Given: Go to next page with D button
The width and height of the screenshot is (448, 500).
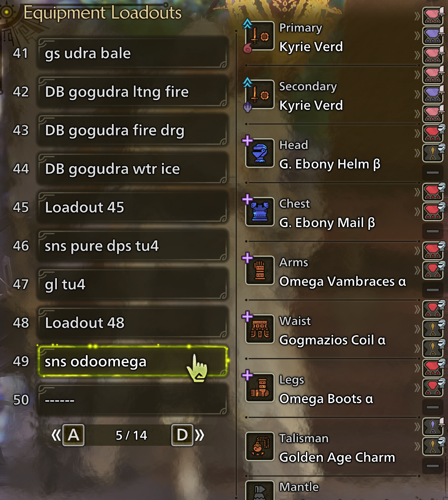Looking at the screenshot, I should [x=182, y=435].
